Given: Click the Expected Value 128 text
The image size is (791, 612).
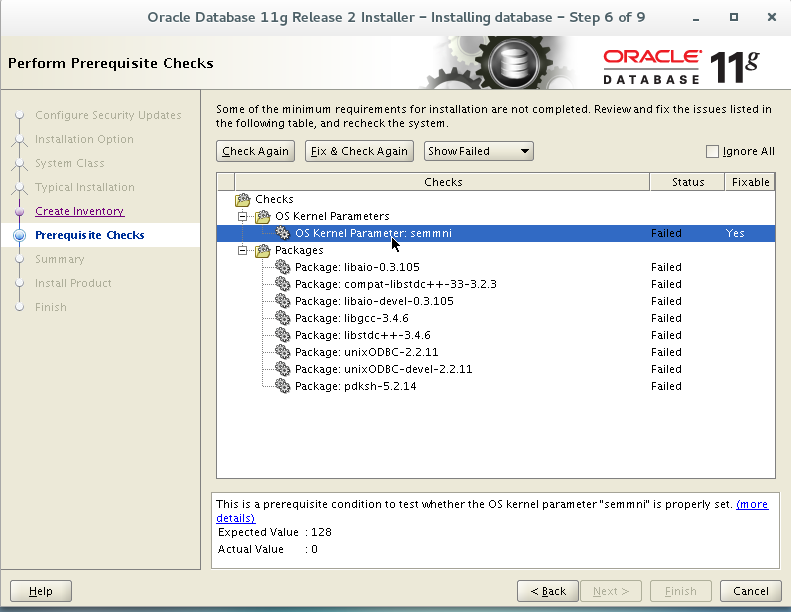Looking at the screenshot, I should [274, 532].
